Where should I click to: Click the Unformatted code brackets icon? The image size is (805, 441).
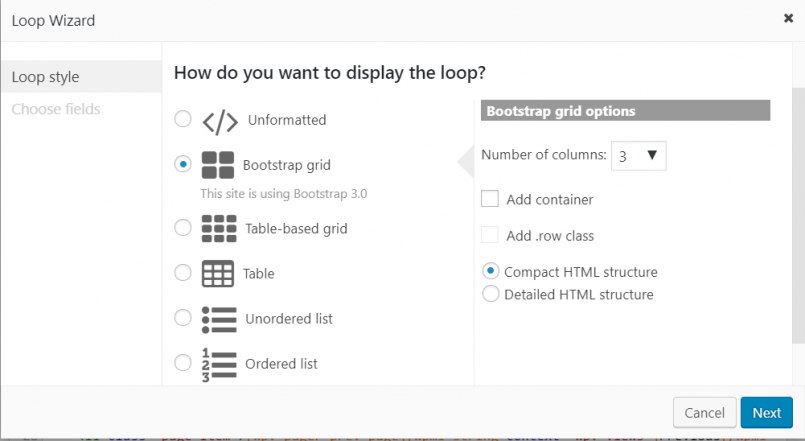pyautogui.click(x=220, y=122)
